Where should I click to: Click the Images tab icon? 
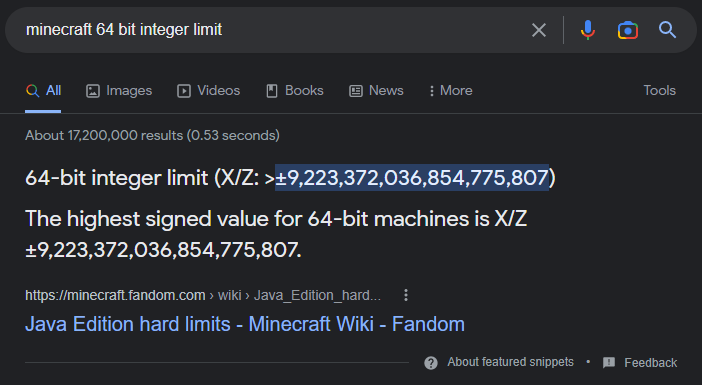point(93,91)
